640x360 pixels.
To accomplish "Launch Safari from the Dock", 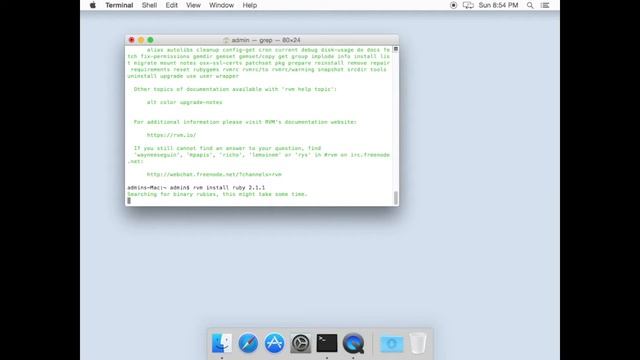I will click(248, 343).
